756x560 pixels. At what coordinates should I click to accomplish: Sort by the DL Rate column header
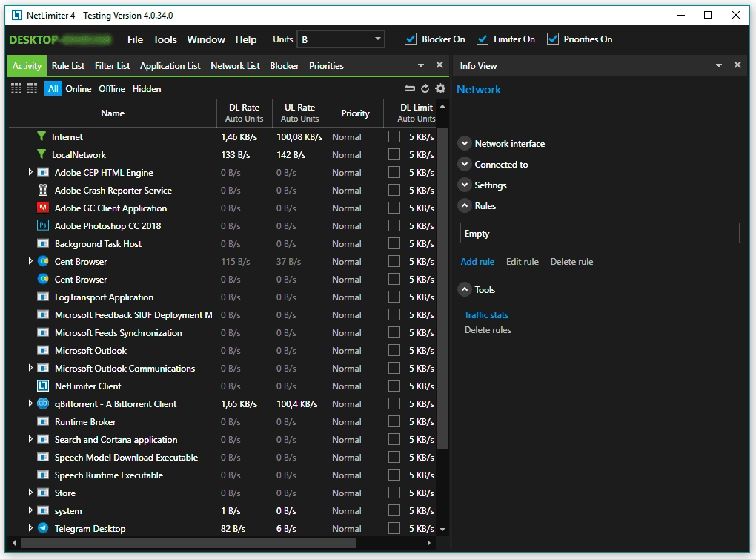(x=244, y=113)
